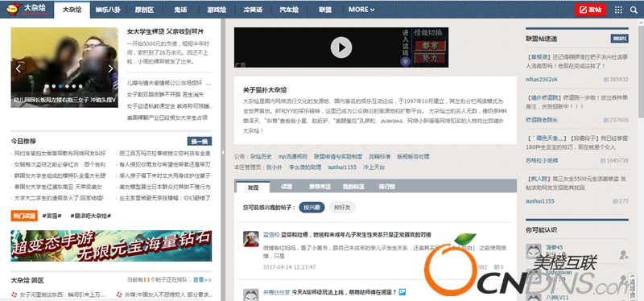
Task: Show next slide with carousel right arrow
Action: pyautogui.click(x=110, y=68)
